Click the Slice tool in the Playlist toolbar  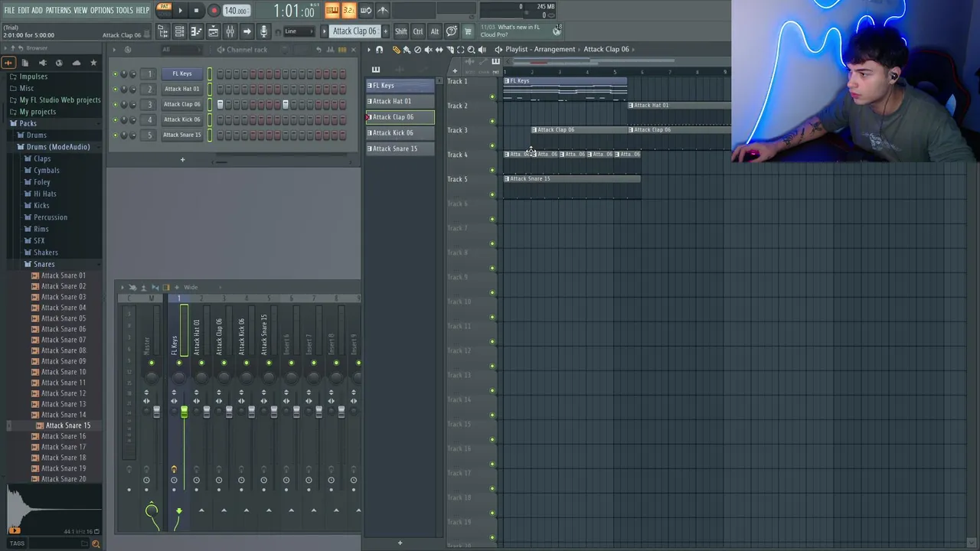(449, 49)
